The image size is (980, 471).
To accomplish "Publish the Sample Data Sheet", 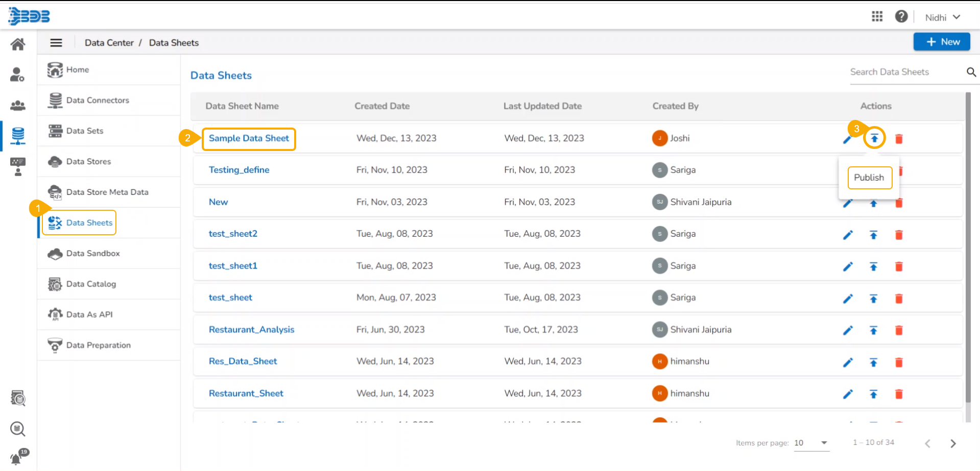I will click(x=874, y=138).
